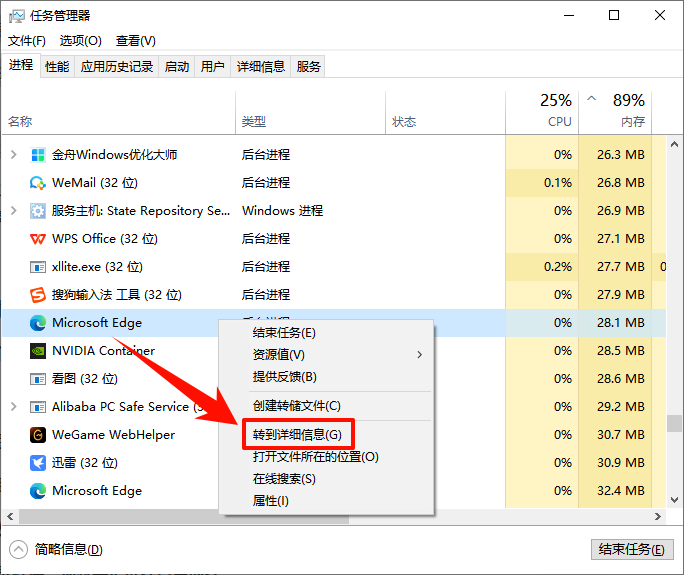
Task: Open the 查看(V) menu
Action: pyautogui.click(x=136, y=41)
